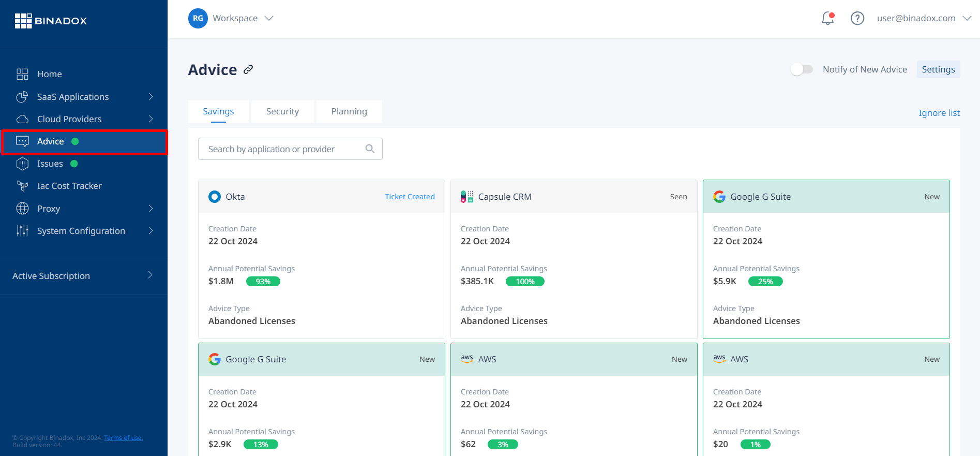Screen dimensions: 980x456
Task: Click green status dot beside Advice
Action: (x=75, y=141)
